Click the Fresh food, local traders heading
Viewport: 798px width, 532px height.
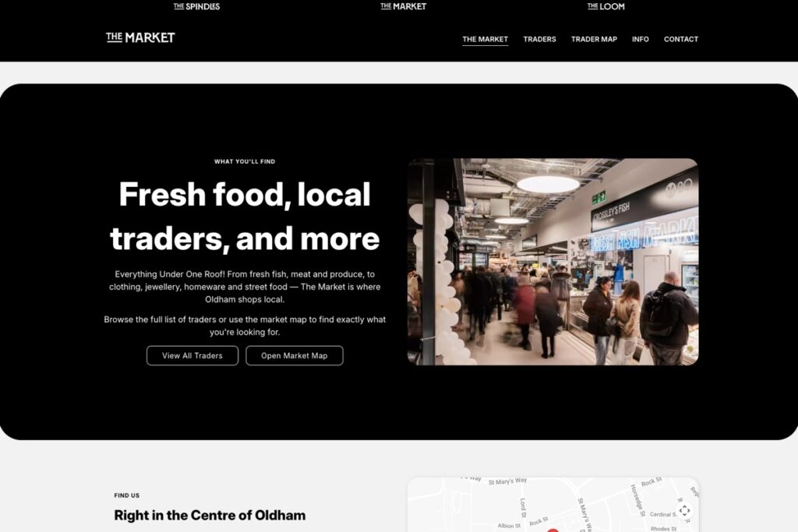(x=245, y=217)
